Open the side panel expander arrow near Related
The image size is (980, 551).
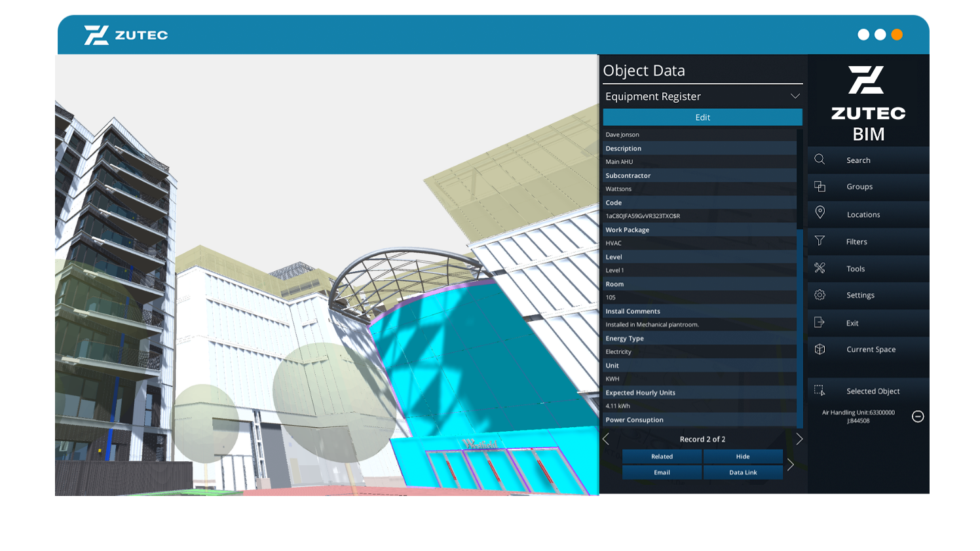click(x=791, y=465)
